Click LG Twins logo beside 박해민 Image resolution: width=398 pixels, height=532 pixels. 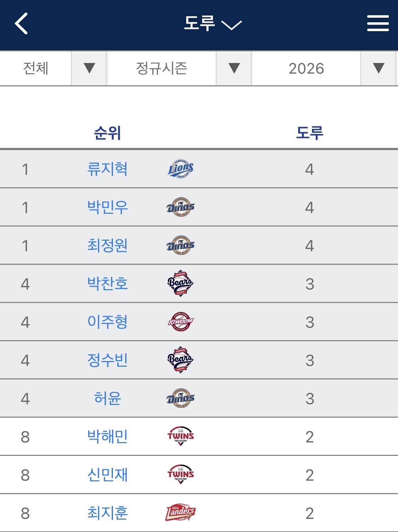[x=181, y=436]
